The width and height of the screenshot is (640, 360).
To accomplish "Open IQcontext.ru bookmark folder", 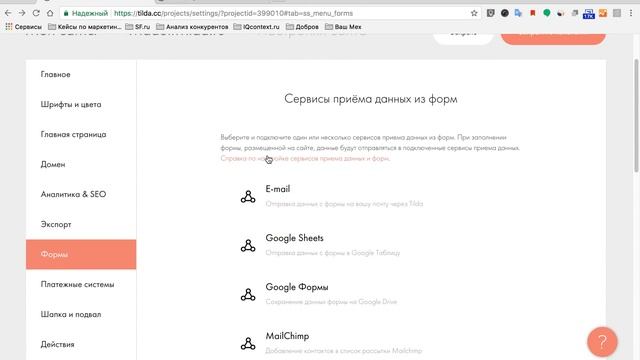I will pyautogui.click(x=257, y=27).
